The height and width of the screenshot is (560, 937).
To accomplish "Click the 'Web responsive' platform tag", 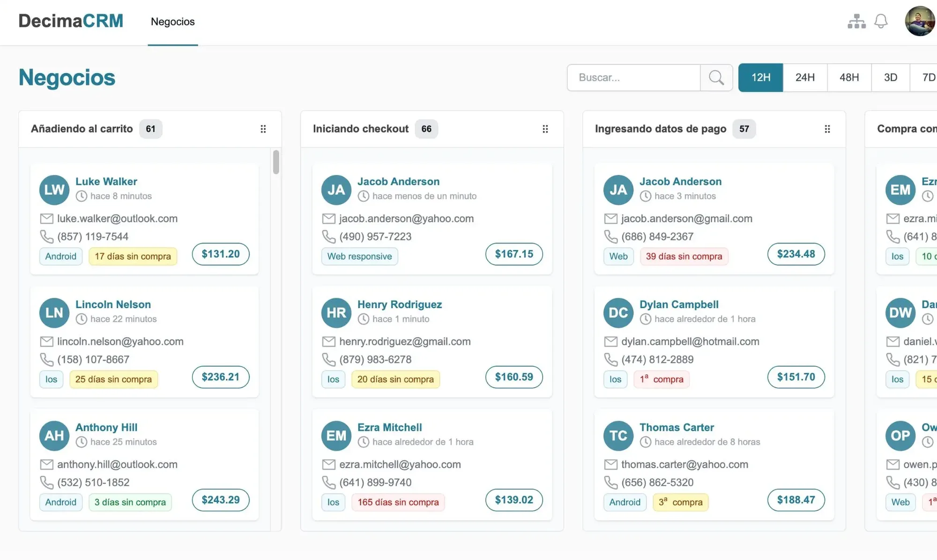I will (x=359, y=256).
